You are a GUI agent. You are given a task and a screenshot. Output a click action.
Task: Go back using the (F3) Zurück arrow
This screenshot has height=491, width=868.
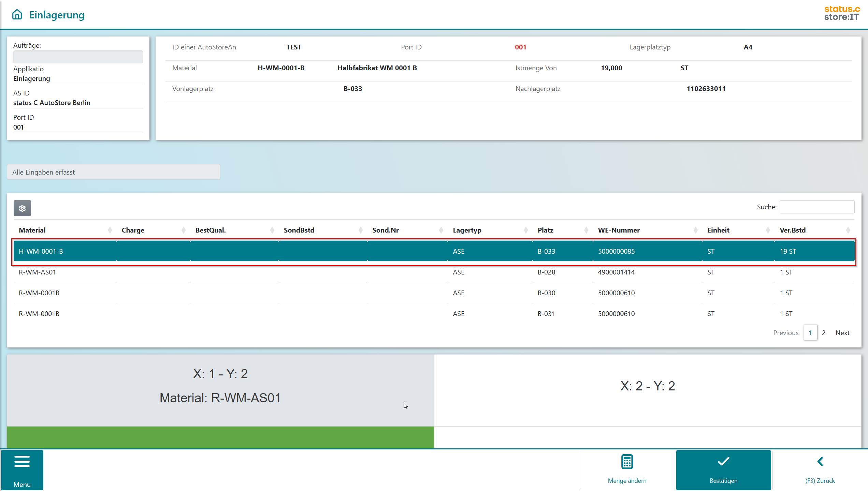pos(820,470)
